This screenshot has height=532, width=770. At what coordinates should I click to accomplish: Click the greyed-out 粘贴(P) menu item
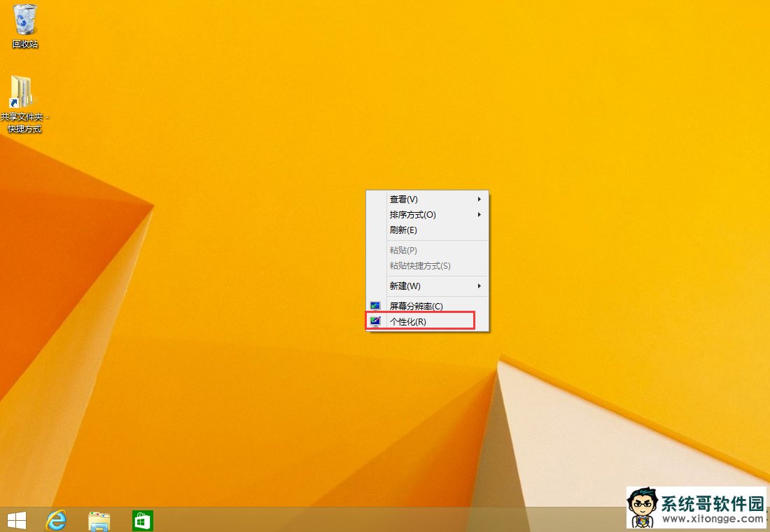point(403,251)
